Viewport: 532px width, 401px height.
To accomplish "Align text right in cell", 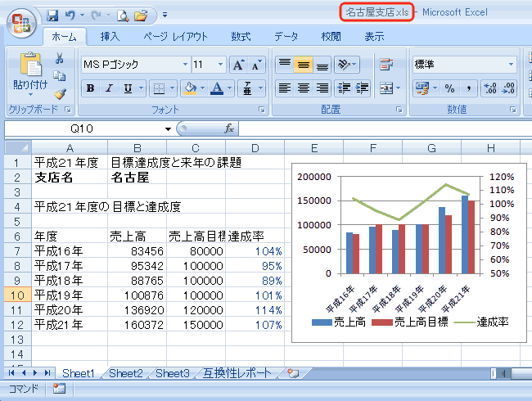I will coord(322,89).
